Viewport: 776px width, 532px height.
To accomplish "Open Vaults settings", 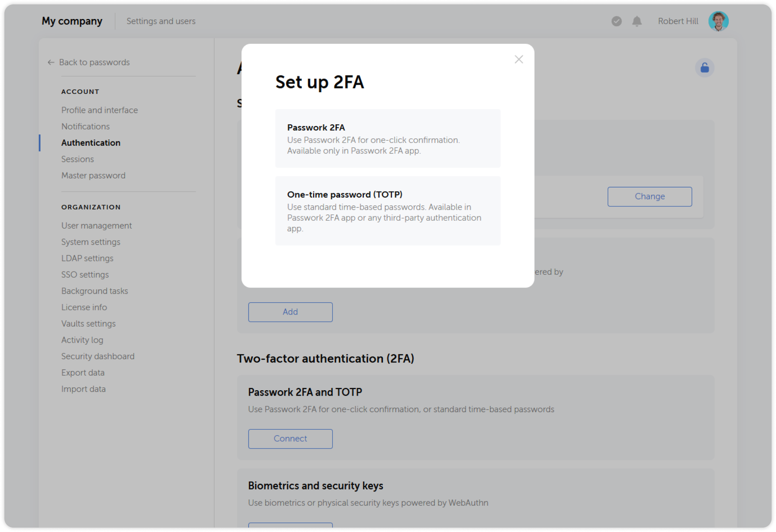I will tap(88, 324).
